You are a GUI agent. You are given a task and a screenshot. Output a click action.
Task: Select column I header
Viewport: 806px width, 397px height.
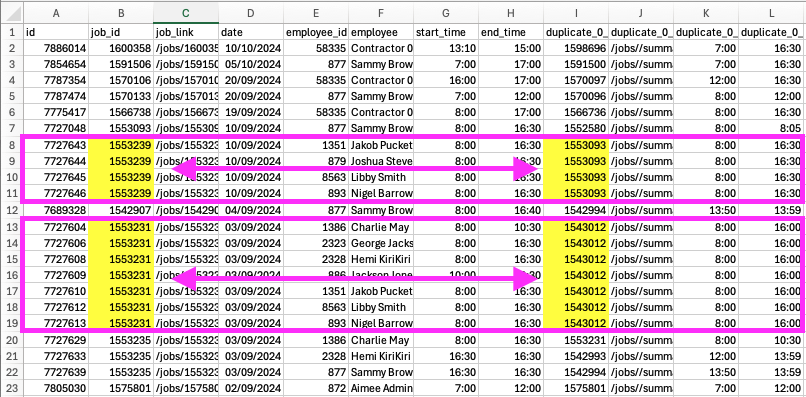tap(576, 13)
